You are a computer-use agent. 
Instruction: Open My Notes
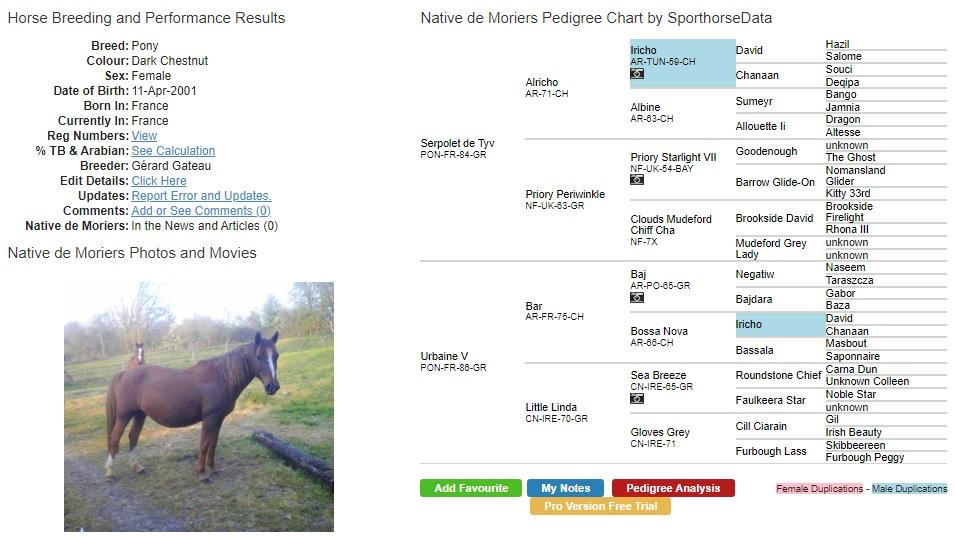[x=565, y=488]
